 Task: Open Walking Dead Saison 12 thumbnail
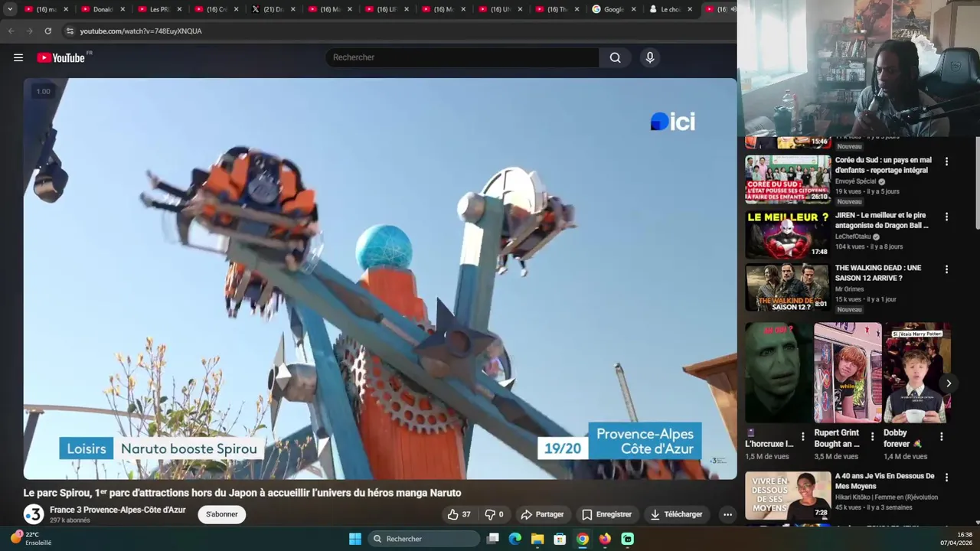point(788,288)
